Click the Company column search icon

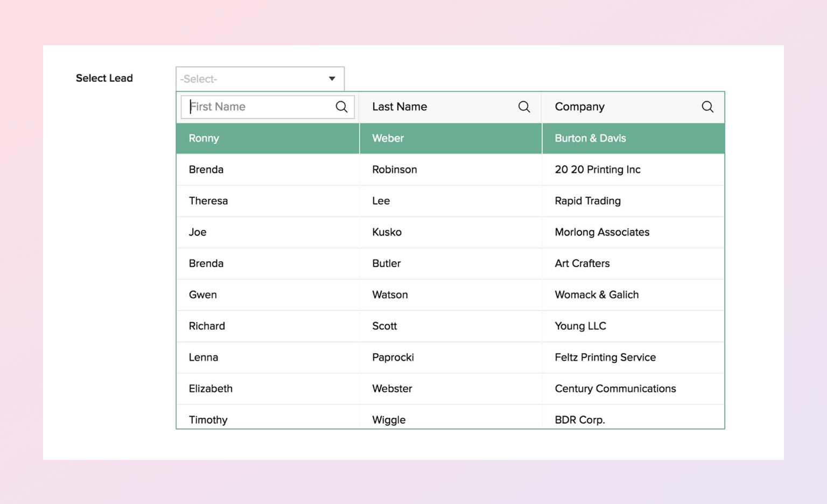pyautogui.click(x=707, y=107)
